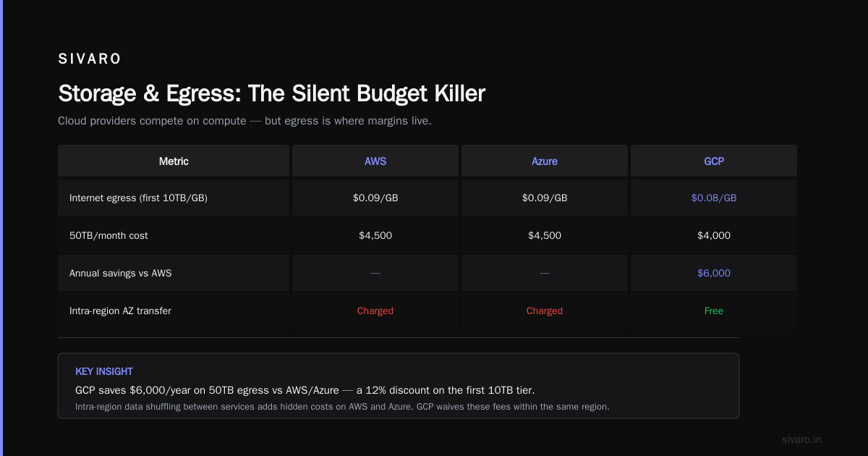Viewport: 868px width, 456px height.
Task: Click the SIVARO brand name
Action: pyautogui.click(x=90, y=59)
